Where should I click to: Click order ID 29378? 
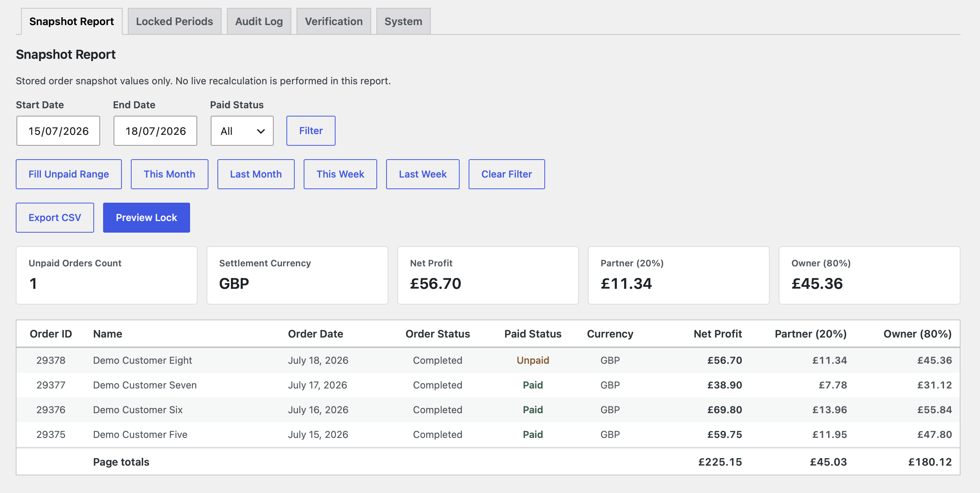coord(51,360)
